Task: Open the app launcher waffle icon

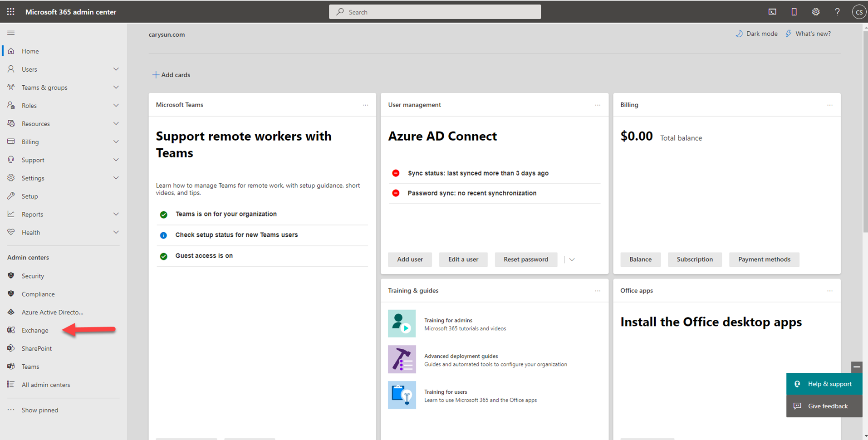Action: pos(11,12)
